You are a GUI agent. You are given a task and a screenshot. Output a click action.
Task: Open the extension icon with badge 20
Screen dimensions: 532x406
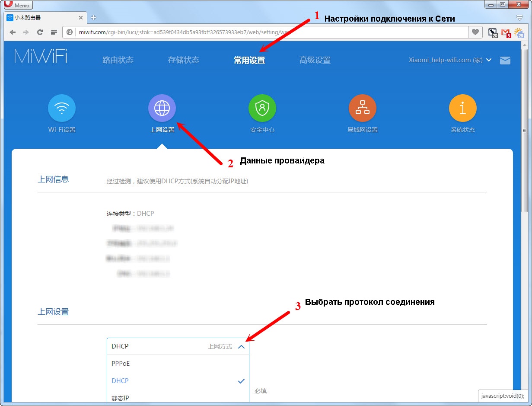[493, 32]
